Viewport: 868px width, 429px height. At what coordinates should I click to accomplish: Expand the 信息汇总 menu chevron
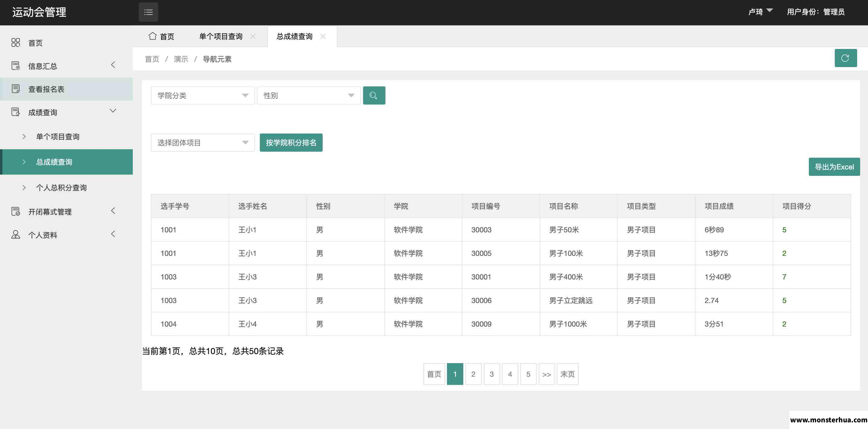point(113,65)
